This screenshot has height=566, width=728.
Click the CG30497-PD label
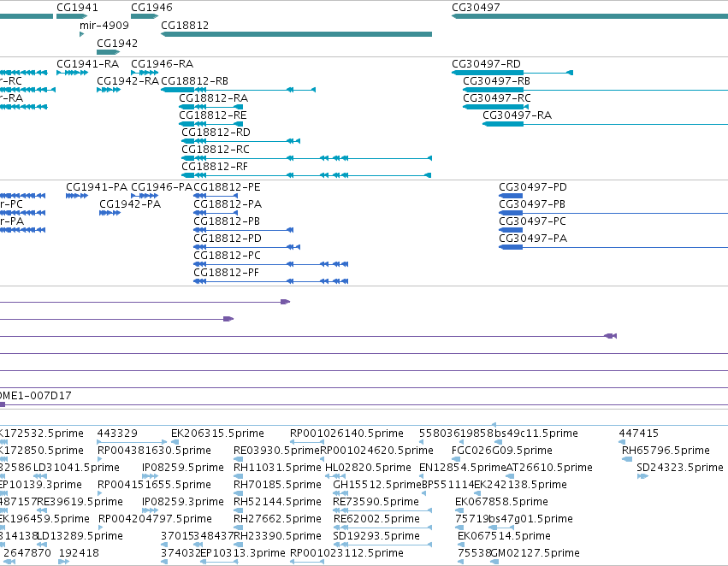coord(533,187)
